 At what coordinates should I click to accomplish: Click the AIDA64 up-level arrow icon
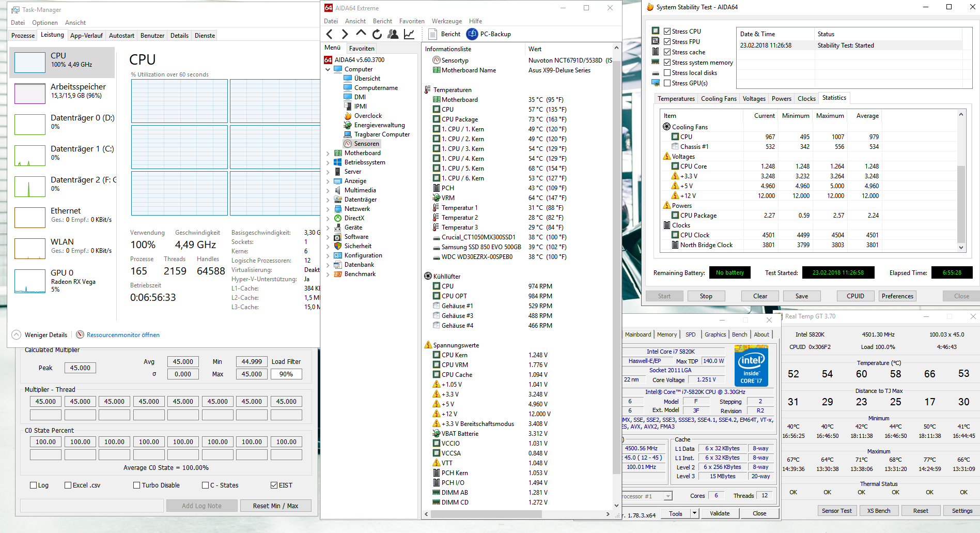361,34
